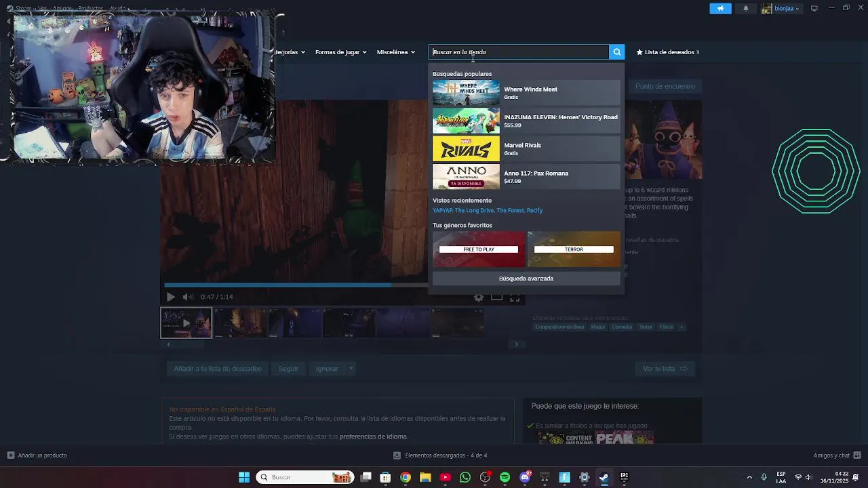Click the microphone tray icon

pyautogui.click(x=764, y=477)
